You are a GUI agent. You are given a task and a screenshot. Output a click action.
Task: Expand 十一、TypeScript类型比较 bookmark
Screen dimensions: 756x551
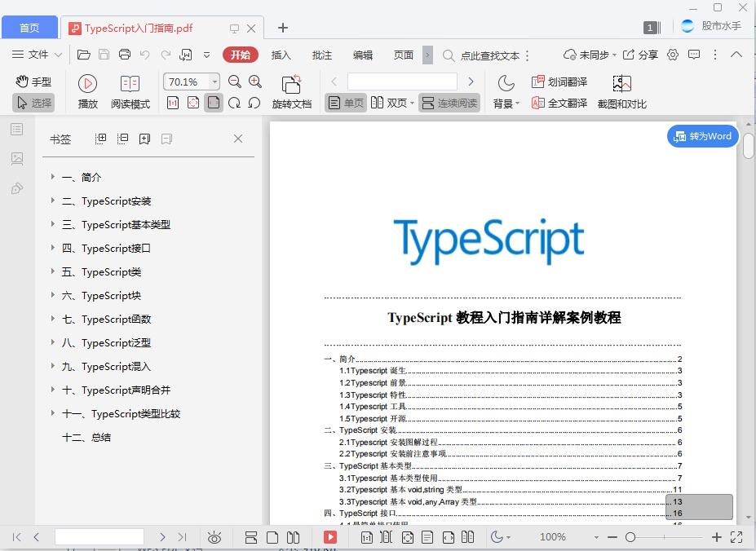(x=52, y=412)
